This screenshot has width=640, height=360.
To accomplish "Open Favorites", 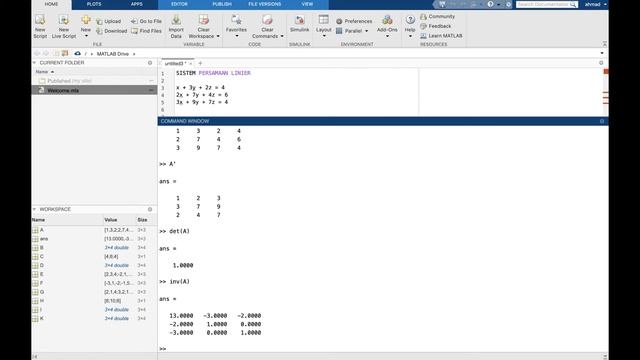I will coord(236,27).
